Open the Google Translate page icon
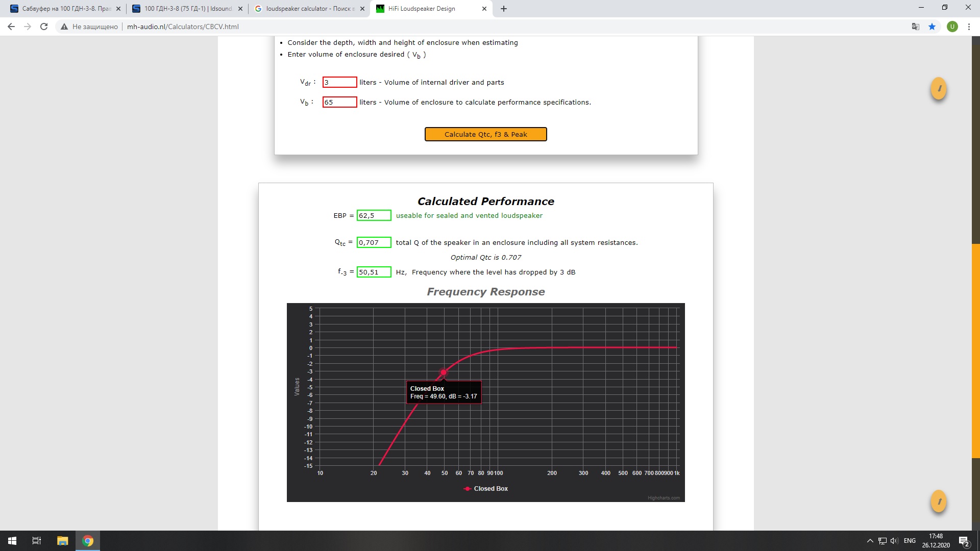Screen dimensions: 980x551 click(916, 27)
